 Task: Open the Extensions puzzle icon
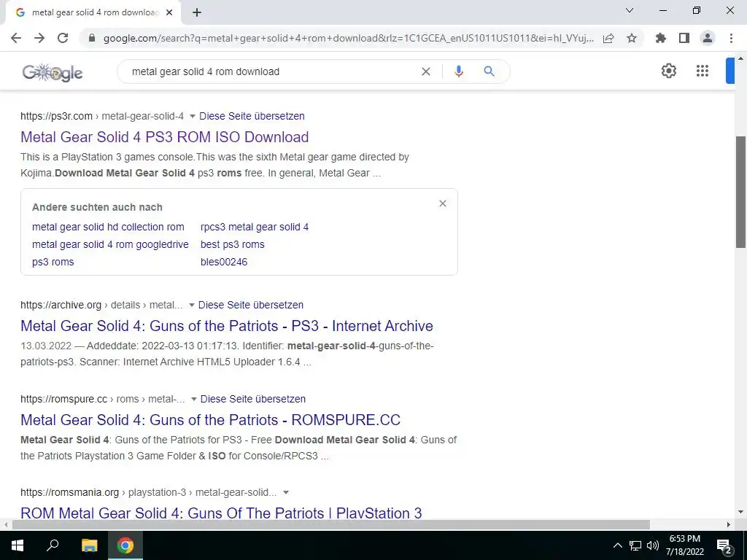click(x=661, y=38)
